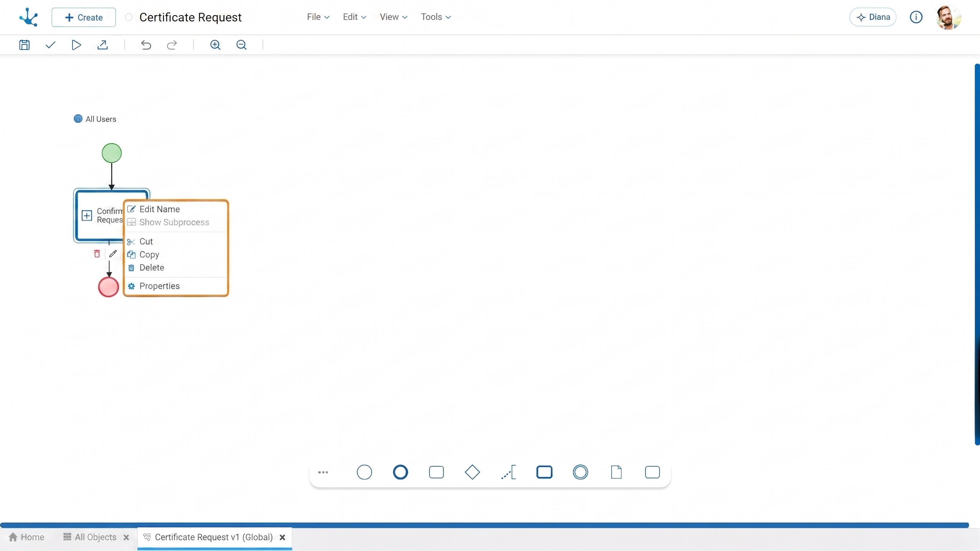Select the text annotation shape tool
The width and height of the screenshot is (980, 551).
509,472
